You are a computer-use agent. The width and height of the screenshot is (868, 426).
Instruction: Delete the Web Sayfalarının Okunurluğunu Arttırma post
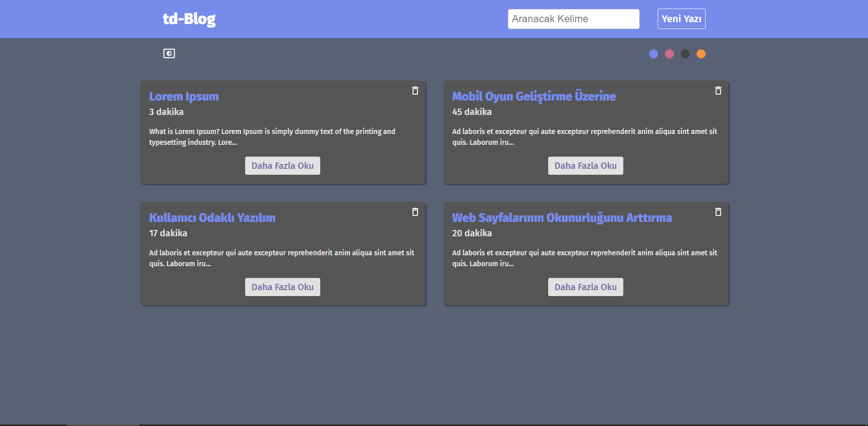point(718,212)
